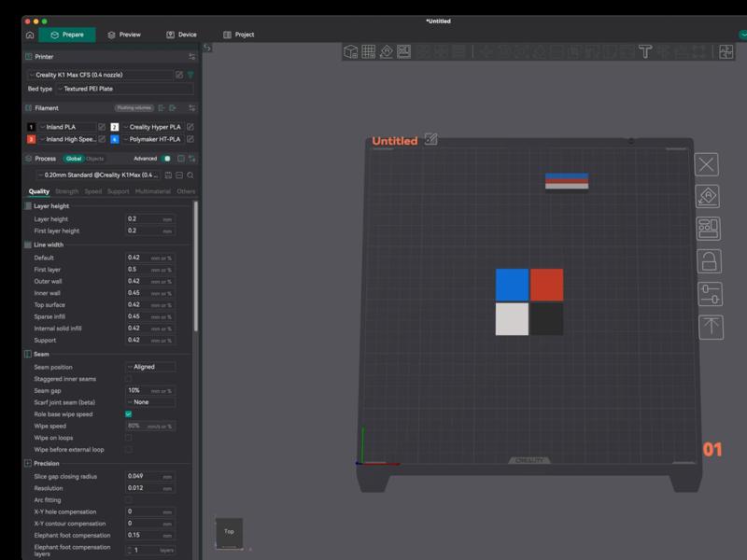Viewport: 747px width, 560px height.
Task: Enable Wipe on loops checkbox
Action: pos(128,438)
